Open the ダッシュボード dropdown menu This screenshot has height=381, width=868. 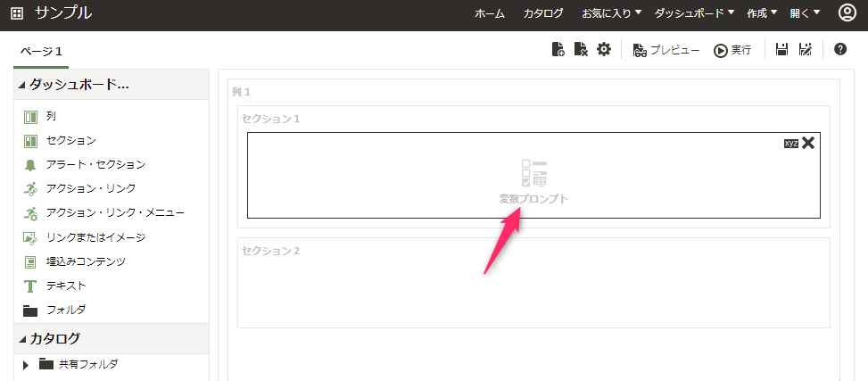click(694, 13)
